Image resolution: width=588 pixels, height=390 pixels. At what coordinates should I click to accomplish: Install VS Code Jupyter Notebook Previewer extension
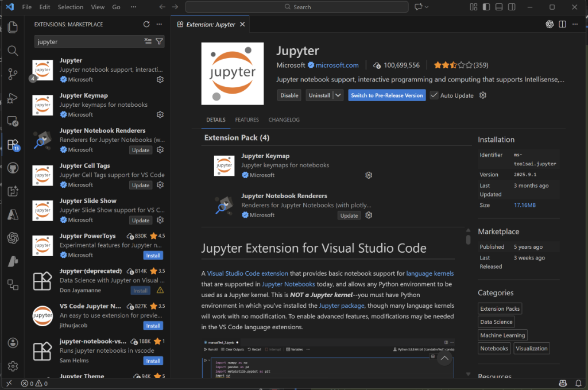coord(153,326)
